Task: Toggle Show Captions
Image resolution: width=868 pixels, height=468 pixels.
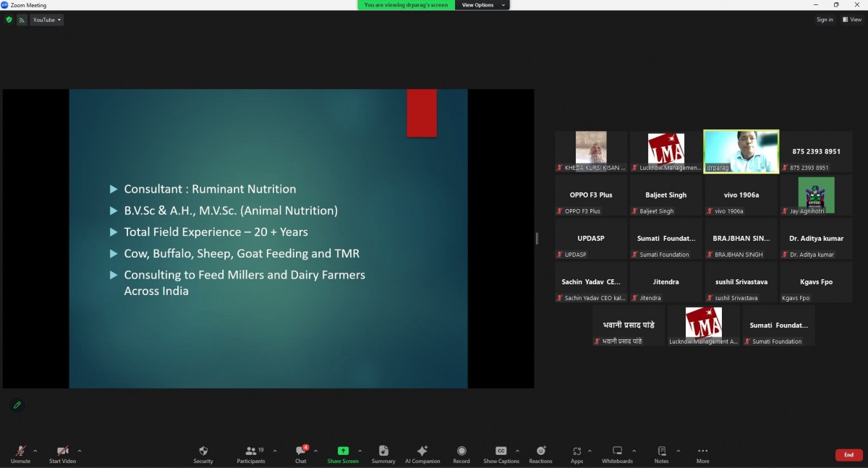Action: (501, 451)
